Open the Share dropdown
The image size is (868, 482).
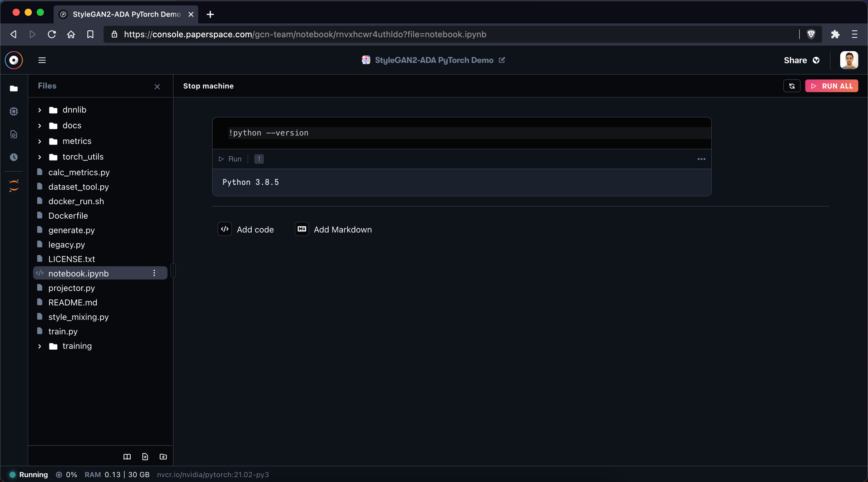pyautogui.click(x=802, y=60)
